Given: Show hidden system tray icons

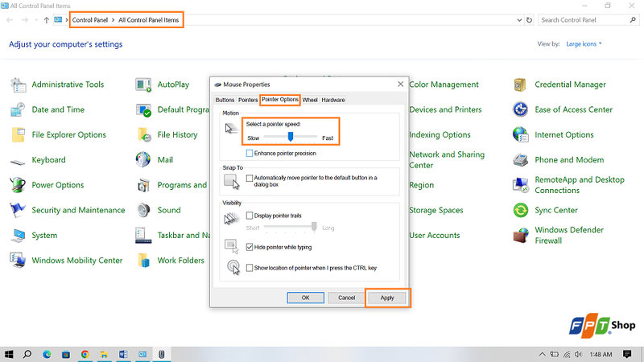Looking at the screenshot, I should 542,354.
